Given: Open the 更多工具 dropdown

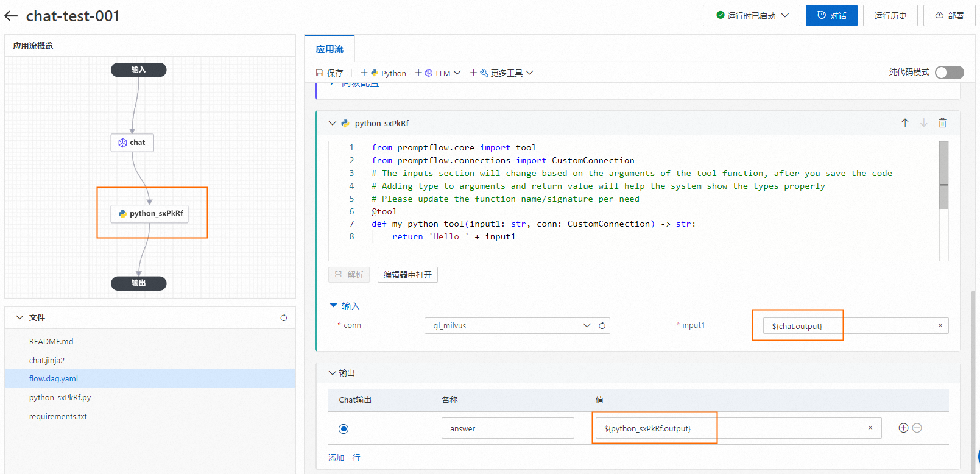Looking at the screenshot, I should [502, 73].
